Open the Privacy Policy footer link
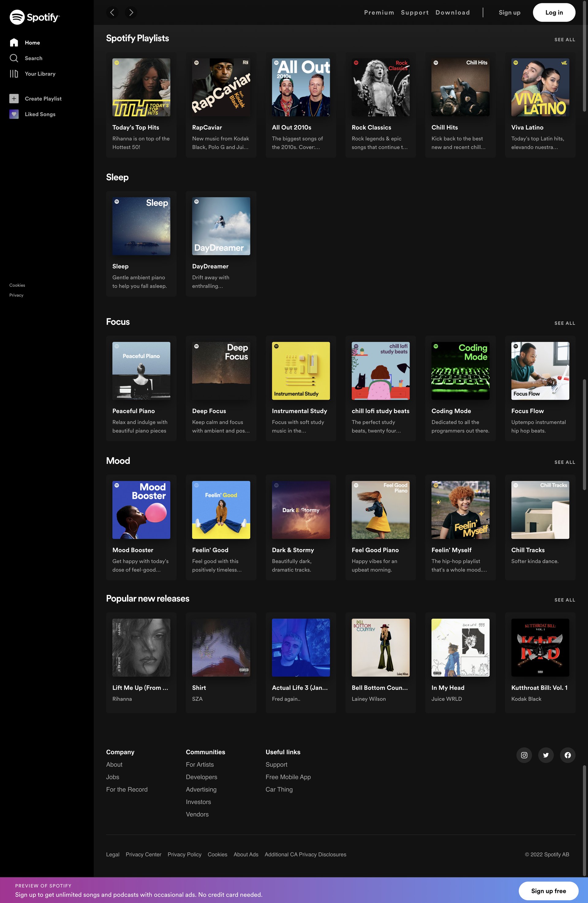 pyautogui.click(x=184, y=855)
